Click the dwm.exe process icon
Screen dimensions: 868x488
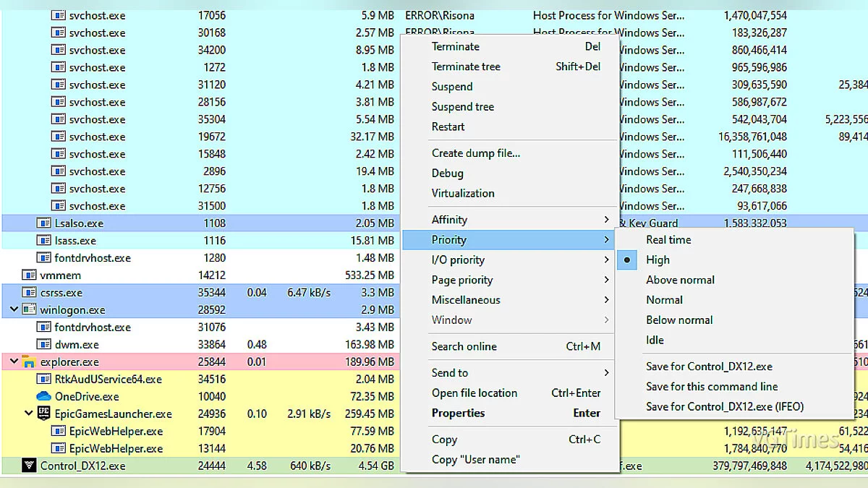point(43,345)
